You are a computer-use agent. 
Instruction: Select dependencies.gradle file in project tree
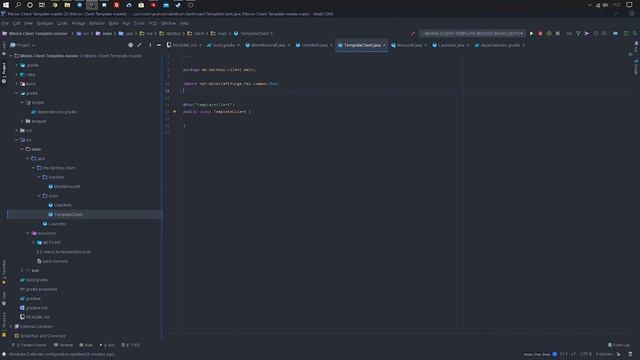tap(57, 112)
